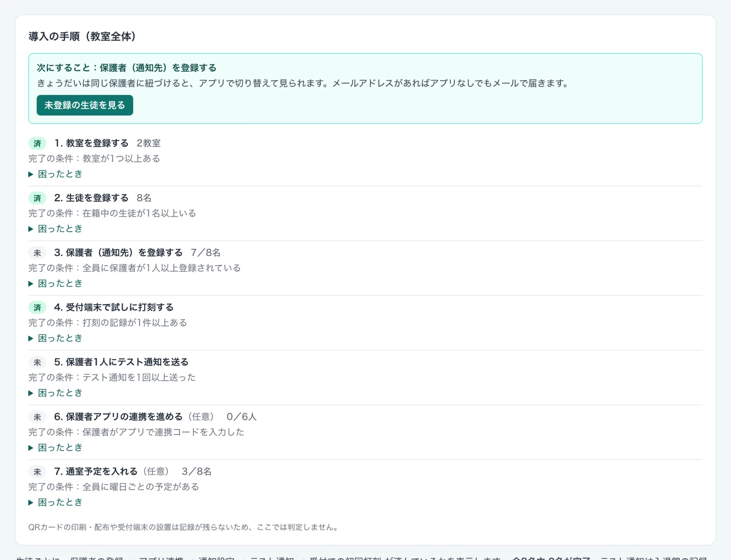The height and width of the screenshot is (560, 731).
Task: Click 完了の条件：教室が1つ以上ある text
Action: pos(94,158)
